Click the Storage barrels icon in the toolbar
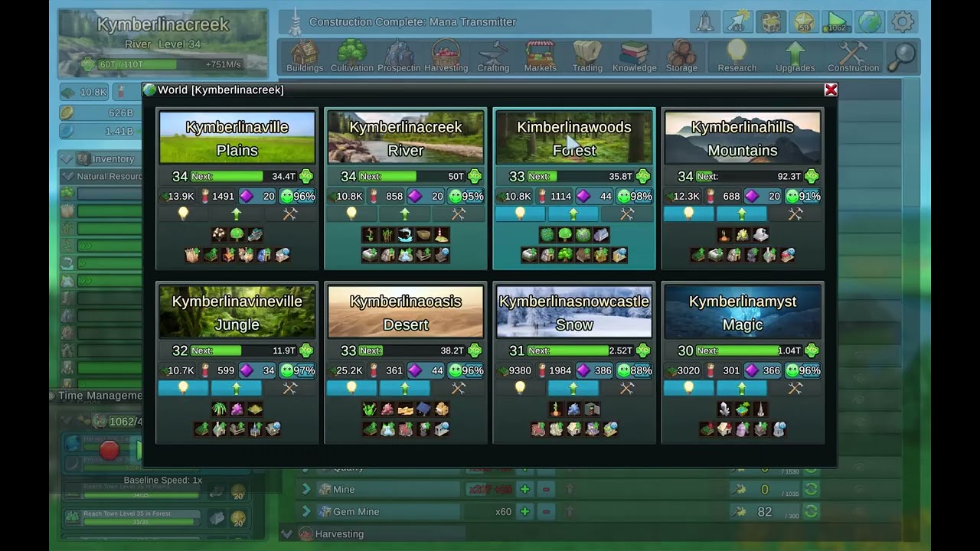Viewport: 980px width, 551px height. tap(681, 56)
